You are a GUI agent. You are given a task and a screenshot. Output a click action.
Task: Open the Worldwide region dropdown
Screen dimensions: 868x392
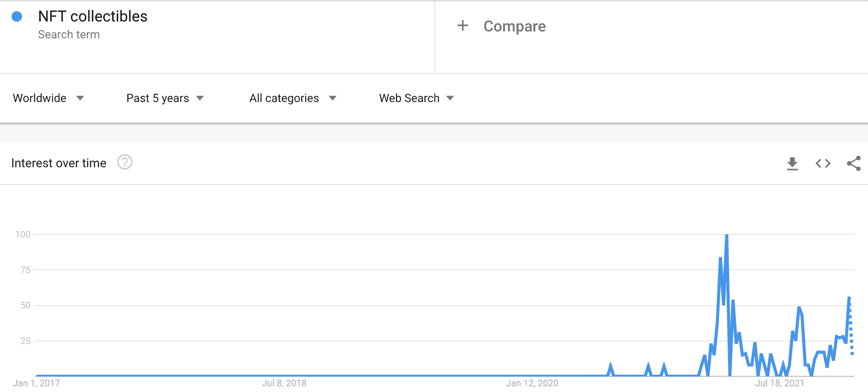coord(48,98)
